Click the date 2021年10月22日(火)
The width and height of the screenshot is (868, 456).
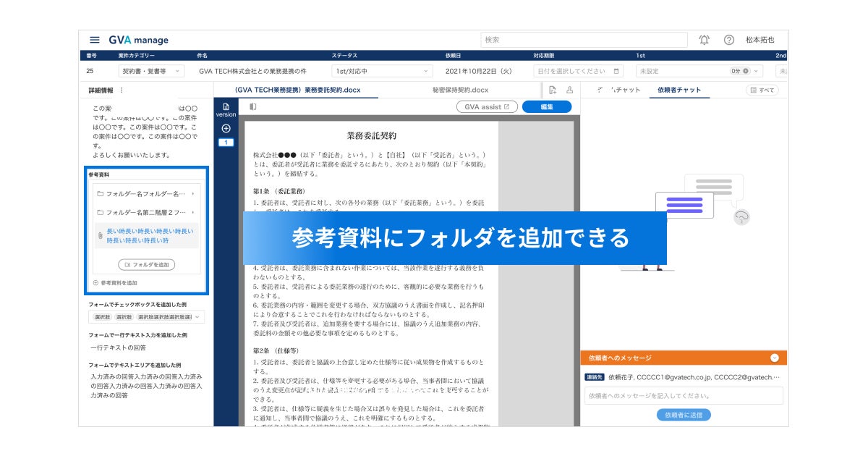click(x=479, y=71)
